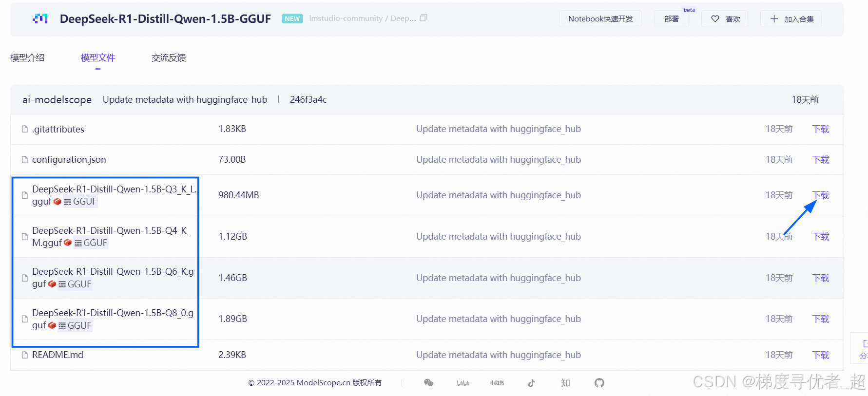Click the 980.44MB size value

point(239,195)
